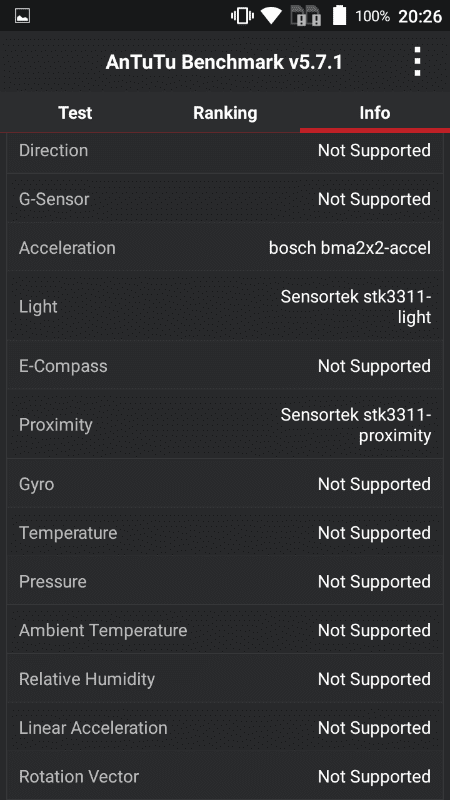The height and width of the screenshot is (800, 450).
Task: Tap the Wi-Fi signal status icon
Action: coord(271,16)
